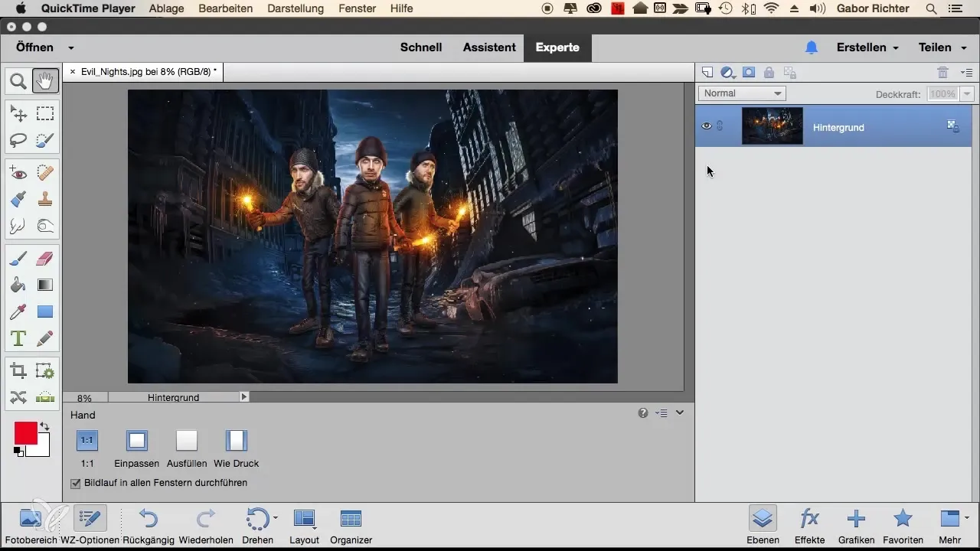This screenshot has width=980, height=551.
Task: Collapse the tool options panel chevron
Action: click(x=679, y=412)
